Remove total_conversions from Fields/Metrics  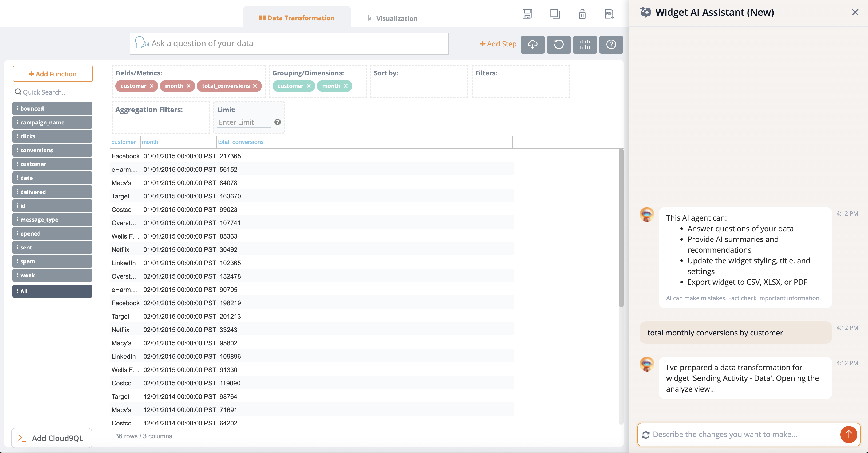point(255,86)
